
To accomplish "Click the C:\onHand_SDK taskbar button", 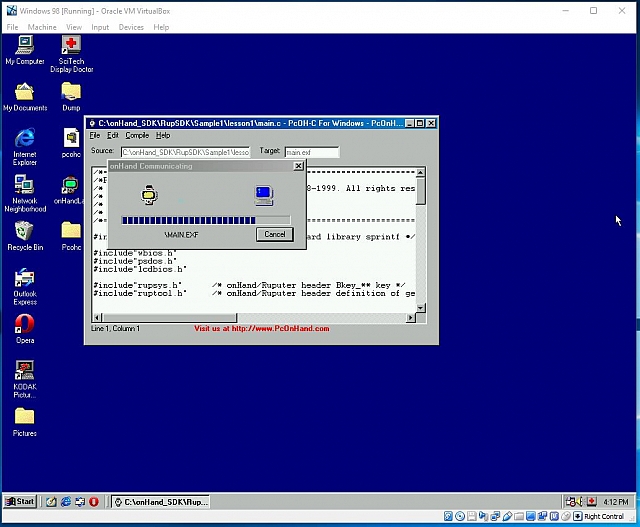I will click(161, 502).
